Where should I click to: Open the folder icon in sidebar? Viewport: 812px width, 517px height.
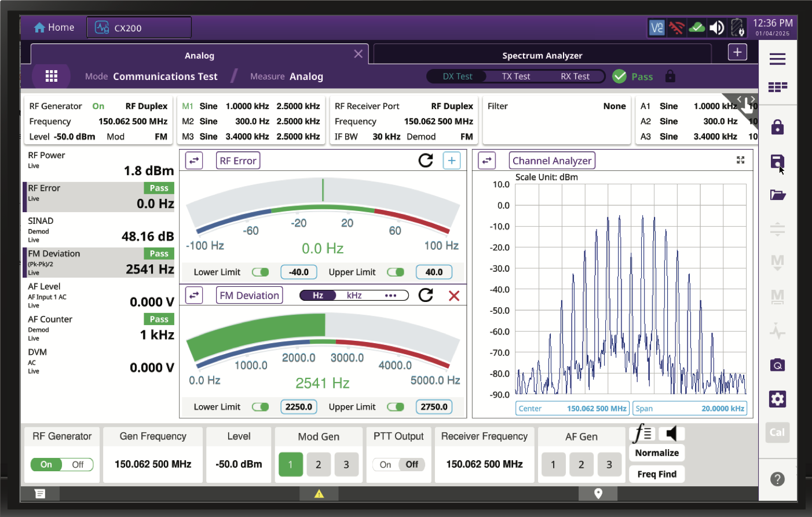coord(777,195)
